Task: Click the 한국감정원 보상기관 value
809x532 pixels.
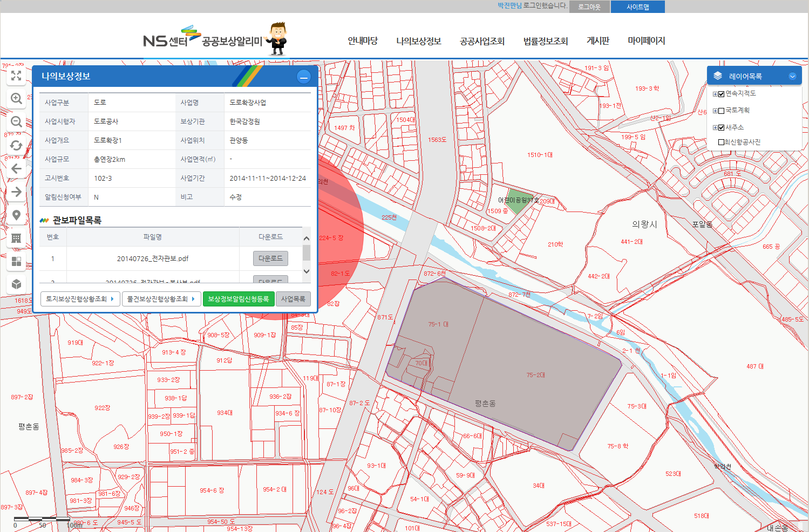Action: coord(244,121)
